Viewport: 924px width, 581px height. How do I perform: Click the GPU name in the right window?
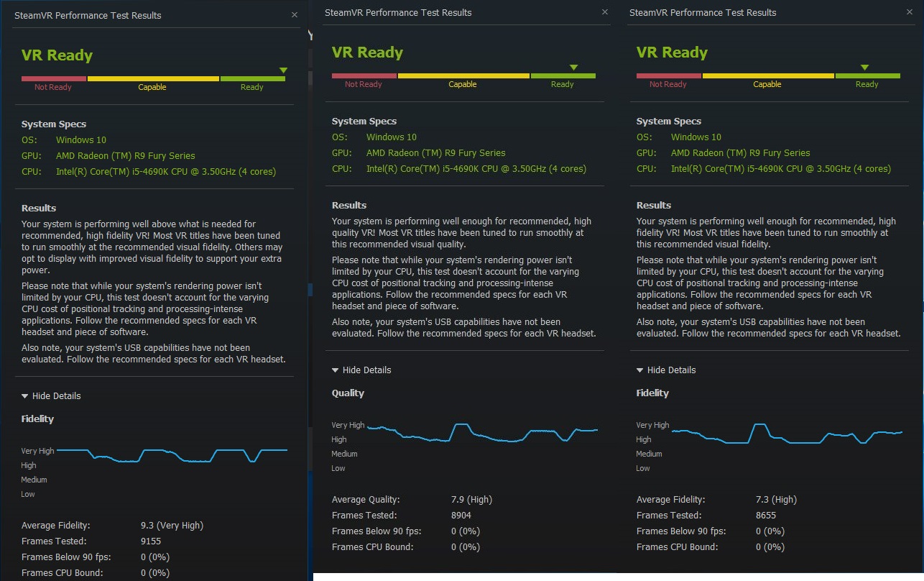(x=741, y=153)
